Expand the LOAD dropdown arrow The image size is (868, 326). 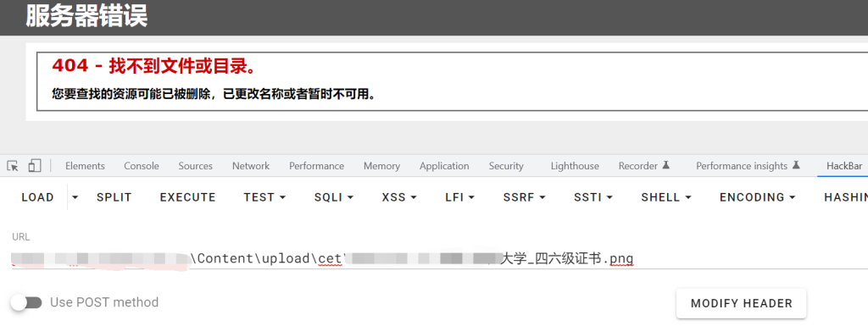[x=75, y=197]
